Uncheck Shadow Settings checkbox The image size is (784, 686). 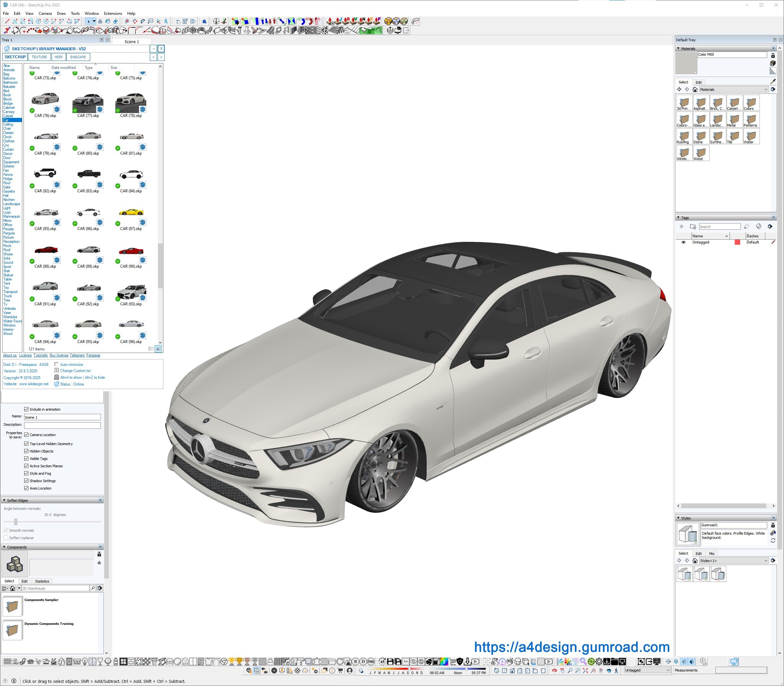pyautogui.click(x=26, y=481)
